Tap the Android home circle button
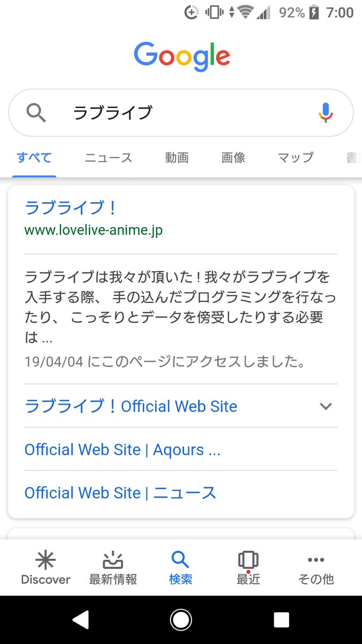 [181, 620]
